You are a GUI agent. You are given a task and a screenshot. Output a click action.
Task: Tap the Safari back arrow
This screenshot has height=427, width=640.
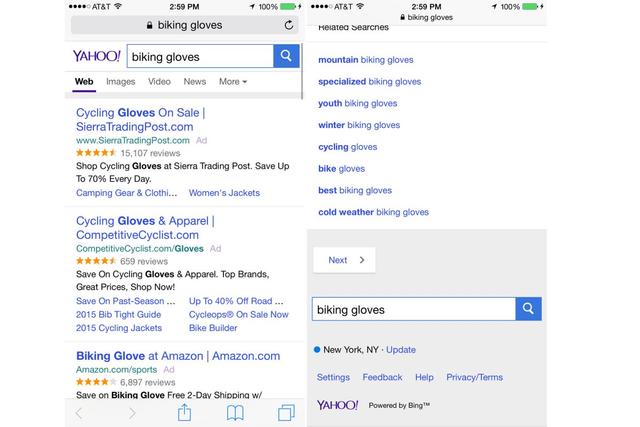tap(80, 412)
